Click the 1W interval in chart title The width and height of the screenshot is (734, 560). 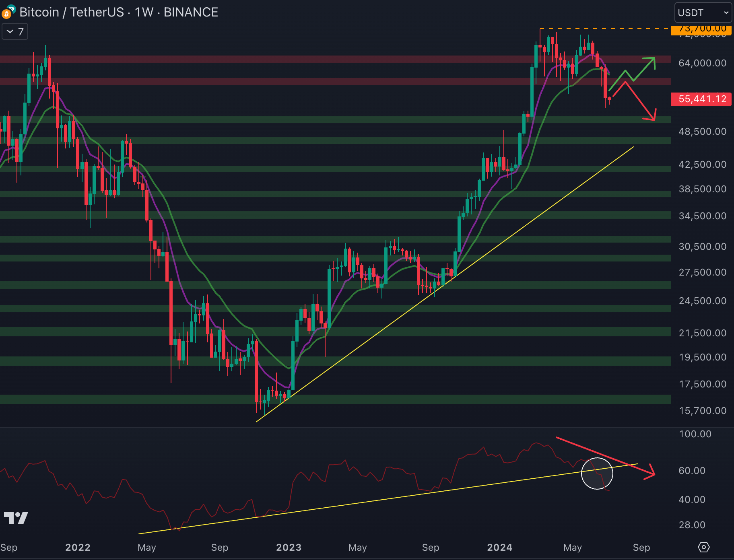(144, 12)
